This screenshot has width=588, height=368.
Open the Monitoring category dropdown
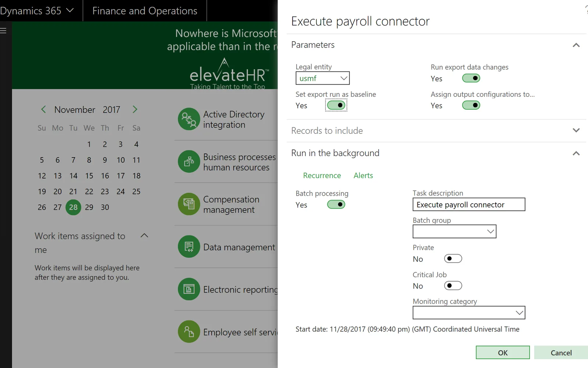(519, 313)
